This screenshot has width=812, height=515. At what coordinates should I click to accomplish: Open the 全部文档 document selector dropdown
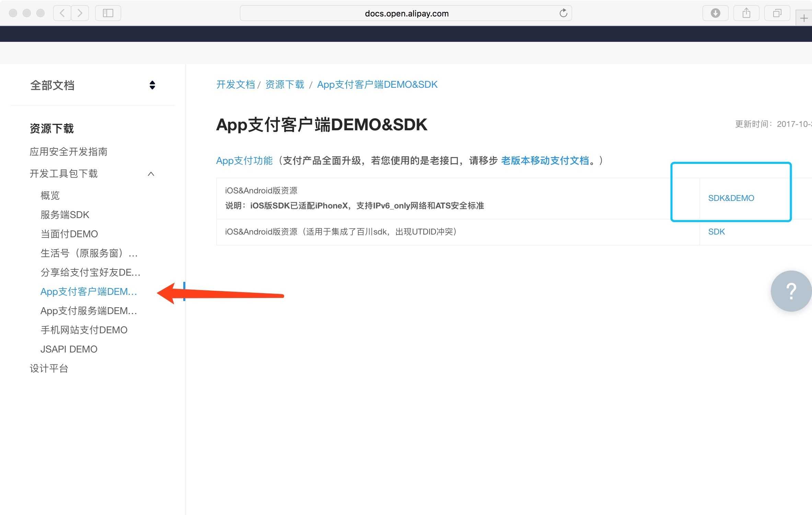pos(93,85)
